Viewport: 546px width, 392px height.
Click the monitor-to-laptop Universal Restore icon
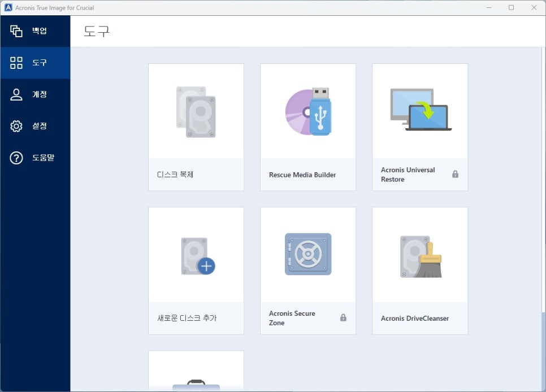point(421,110)
